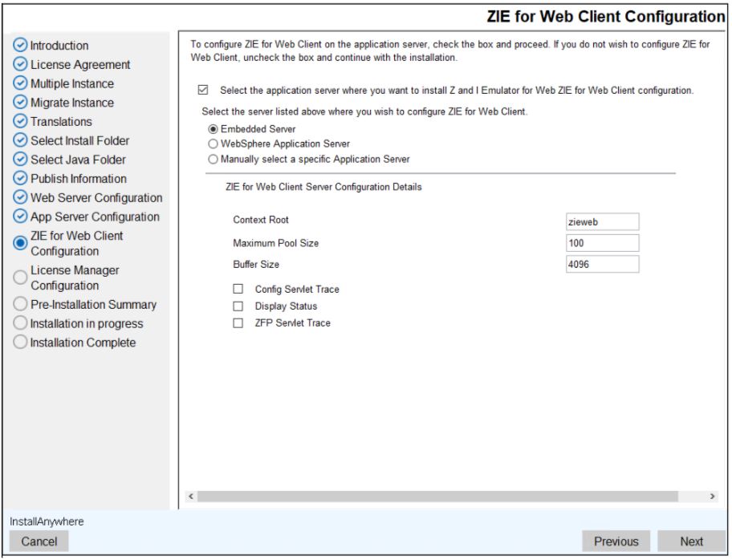Screen dimensions: 732x560
Task: Click the License Manager Configuration pending-step circle
Action: click(20, 278)
